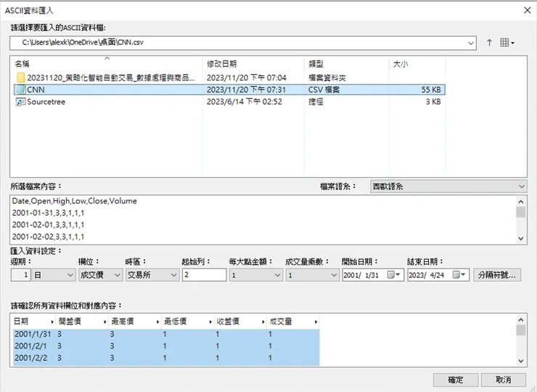Open the 開始日期 calendar picker

coord(393,275)
